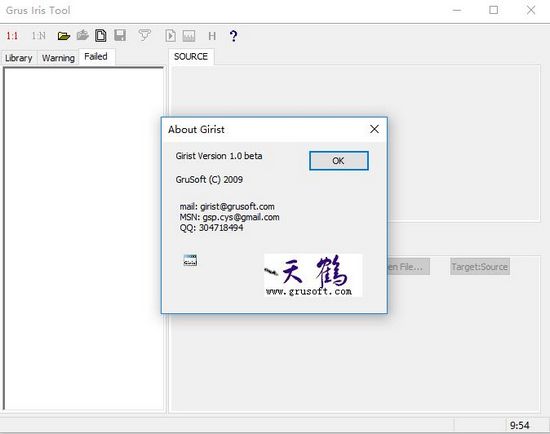550x434 pixels.
Task: Open help with the question mark icon
Action: (233, 36)
